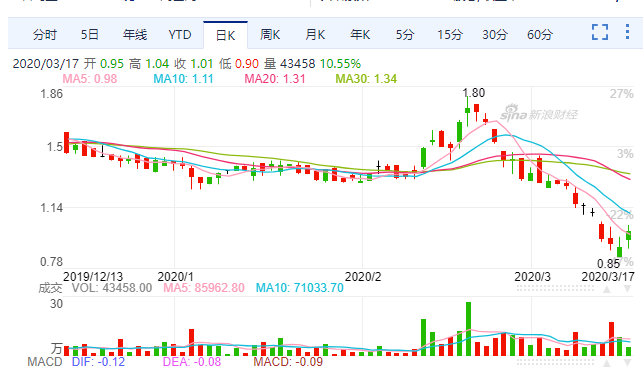
Task: Click the DEA: -0.08 indicator label
Action: pos(192,362)
